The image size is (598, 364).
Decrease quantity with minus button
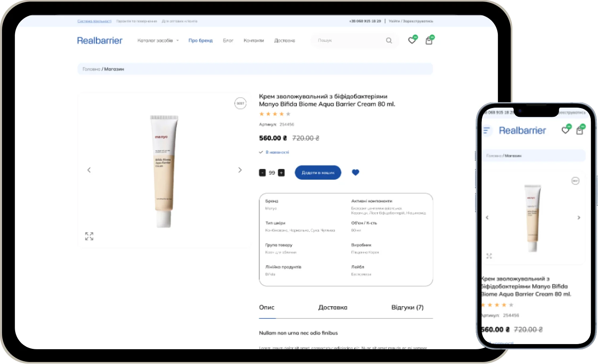(x=262, y=173)
